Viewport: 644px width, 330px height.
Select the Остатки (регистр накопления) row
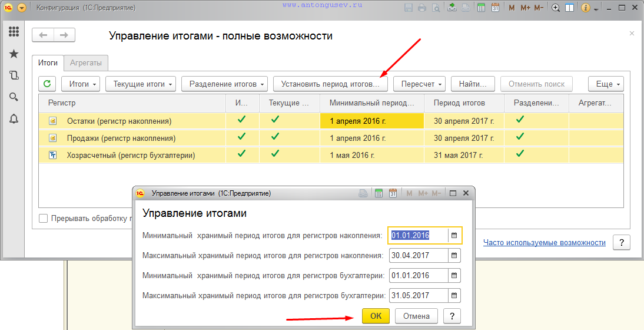[x=331, y=121]
